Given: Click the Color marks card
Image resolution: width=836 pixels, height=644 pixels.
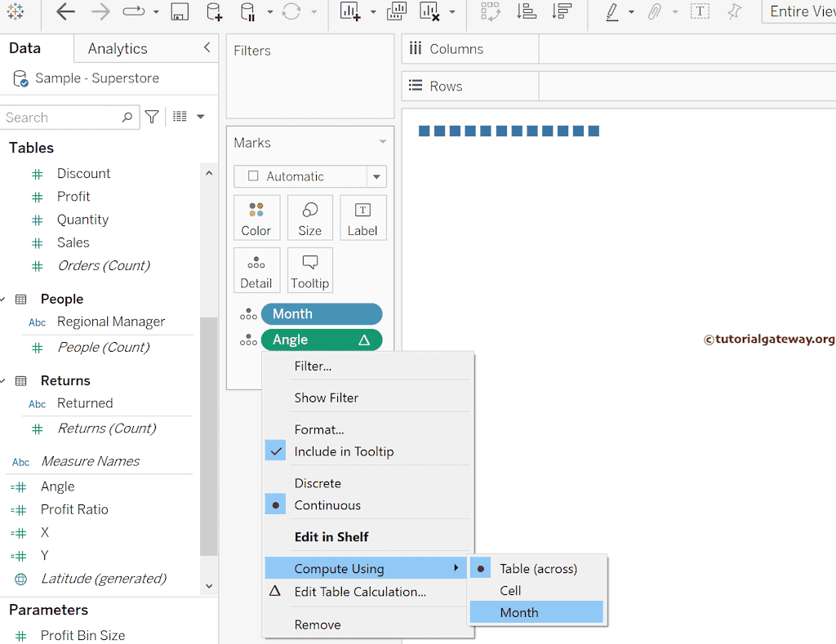Looking at the screenshot, I should 256,218.
